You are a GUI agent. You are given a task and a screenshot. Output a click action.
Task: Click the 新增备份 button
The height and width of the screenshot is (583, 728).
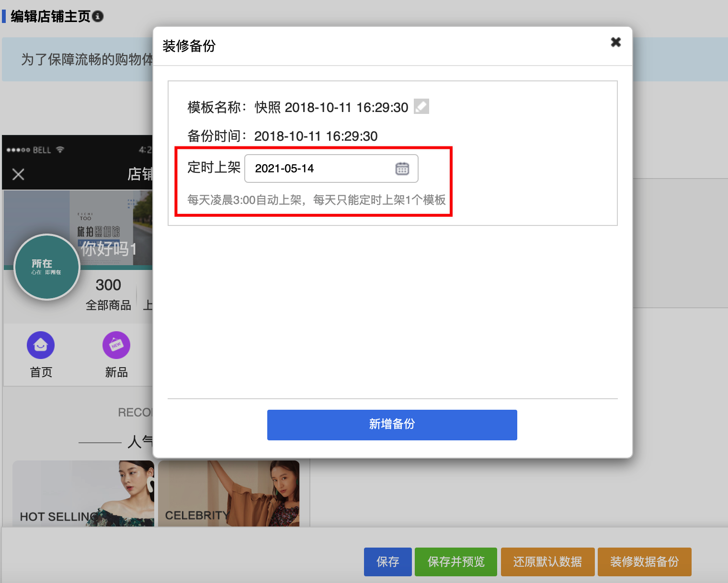tap(392, 425)
